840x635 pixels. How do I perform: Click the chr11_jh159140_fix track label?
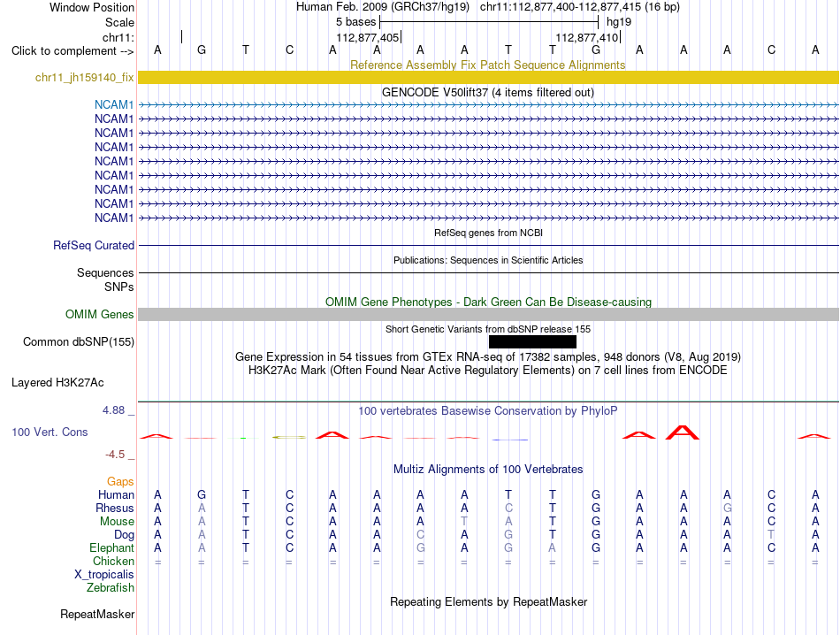coord(84,77)
